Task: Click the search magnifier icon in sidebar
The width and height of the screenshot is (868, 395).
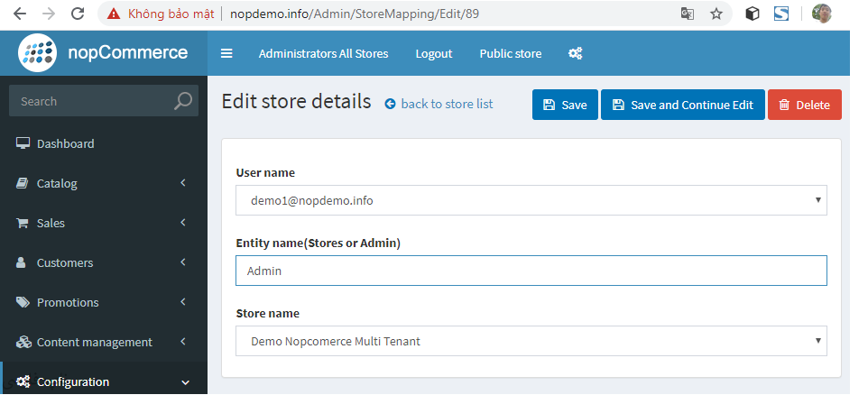Action: pyautogui.click(x=183, y=101)
